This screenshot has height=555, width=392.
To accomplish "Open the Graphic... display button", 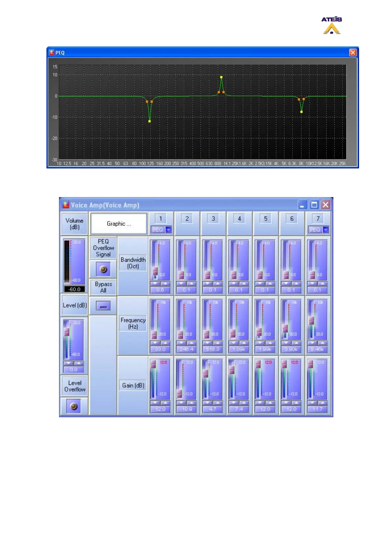I will 119,224.
